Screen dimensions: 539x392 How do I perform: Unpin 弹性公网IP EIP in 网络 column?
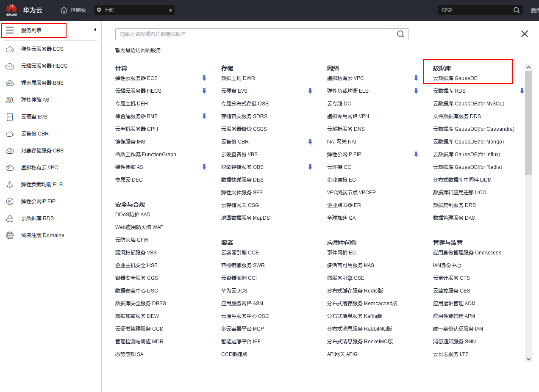[416, 155]
